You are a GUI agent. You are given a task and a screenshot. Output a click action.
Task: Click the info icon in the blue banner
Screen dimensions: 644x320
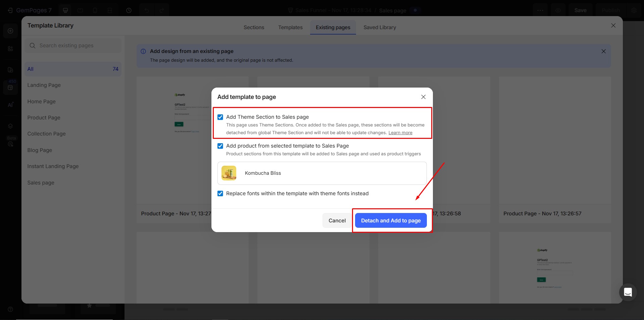143,51
